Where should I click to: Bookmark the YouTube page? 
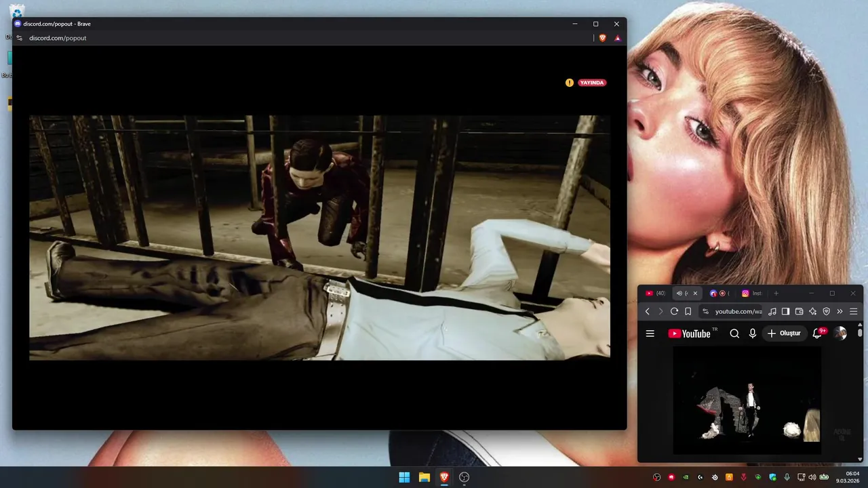[688, 311]
